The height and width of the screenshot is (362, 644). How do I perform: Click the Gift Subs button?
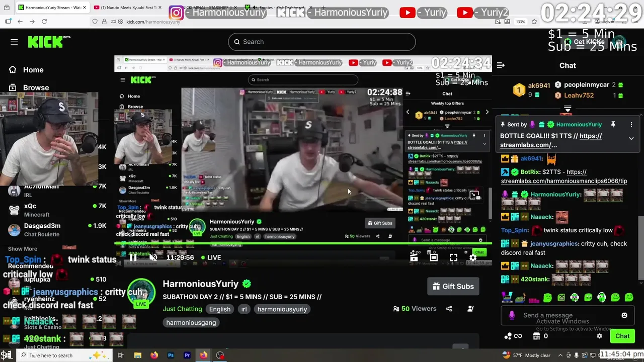click(453, 287)
